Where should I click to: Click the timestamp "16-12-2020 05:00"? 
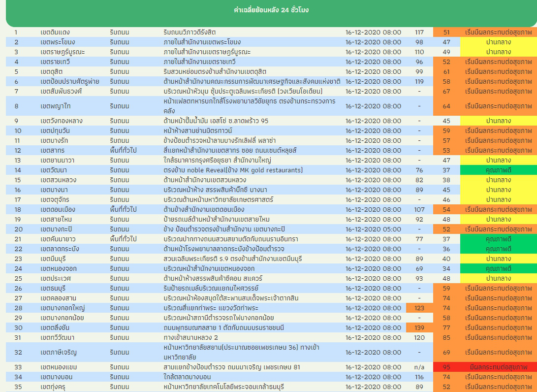(x=373, y=229)
